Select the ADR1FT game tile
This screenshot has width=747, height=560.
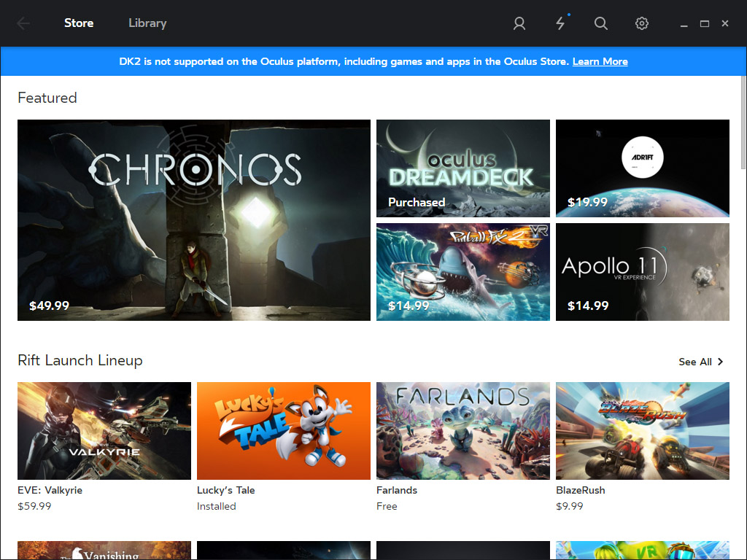click(x=643, y=168)
